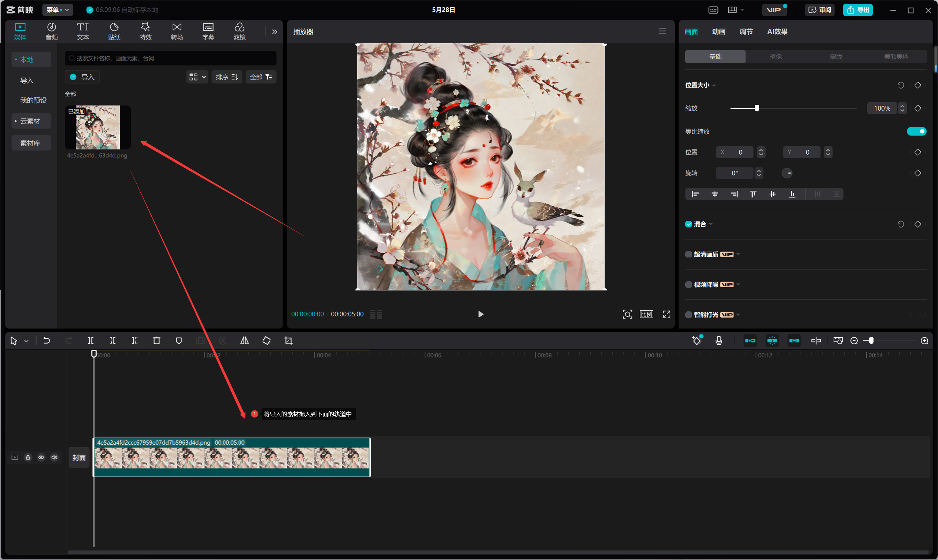Open the 字幕 captions panel

pyautogui.click(x=208, y=31)
